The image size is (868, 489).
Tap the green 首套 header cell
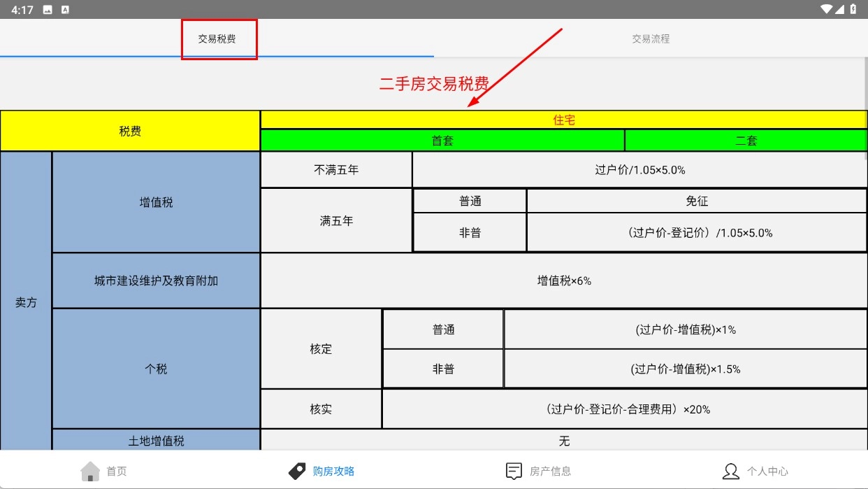pyautogui.click(x=442, y=141)
